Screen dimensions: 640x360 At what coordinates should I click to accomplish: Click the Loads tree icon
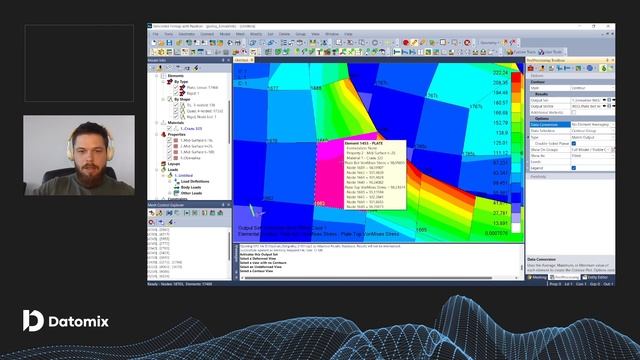(x=164, y=169)
